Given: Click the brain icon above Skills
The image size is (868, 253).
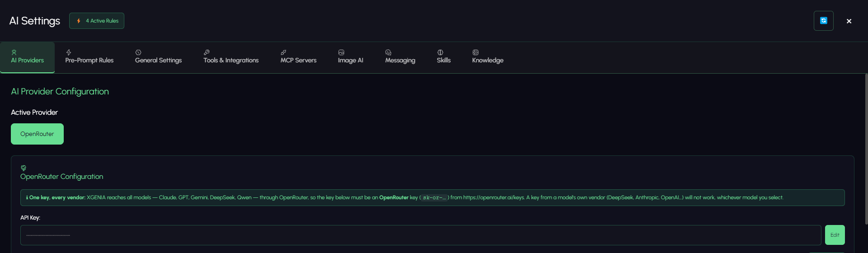Looking at the screenshot, I should coord(440,52).
